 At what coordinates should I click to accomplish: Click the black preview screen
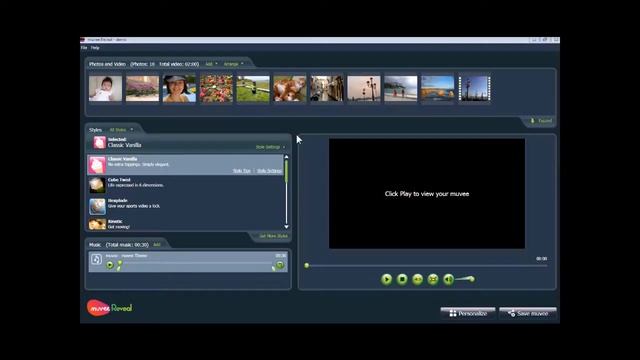427,193
